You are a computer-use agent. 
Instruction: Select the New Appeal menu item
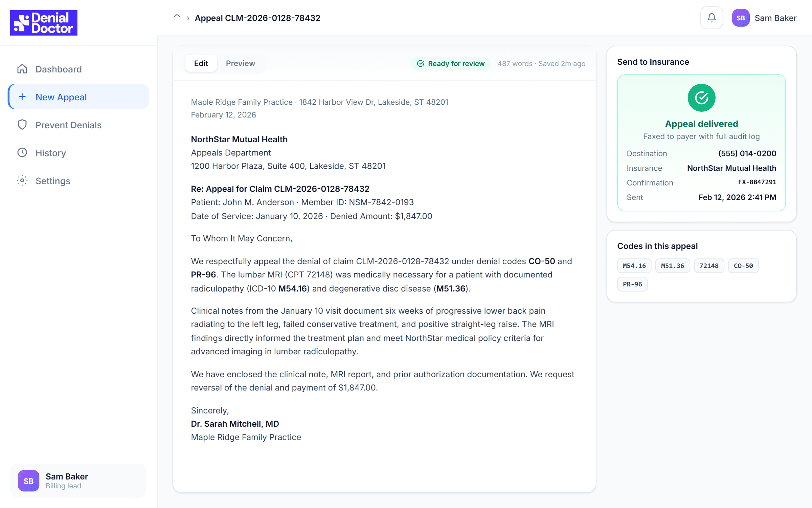tap(78, 97)
